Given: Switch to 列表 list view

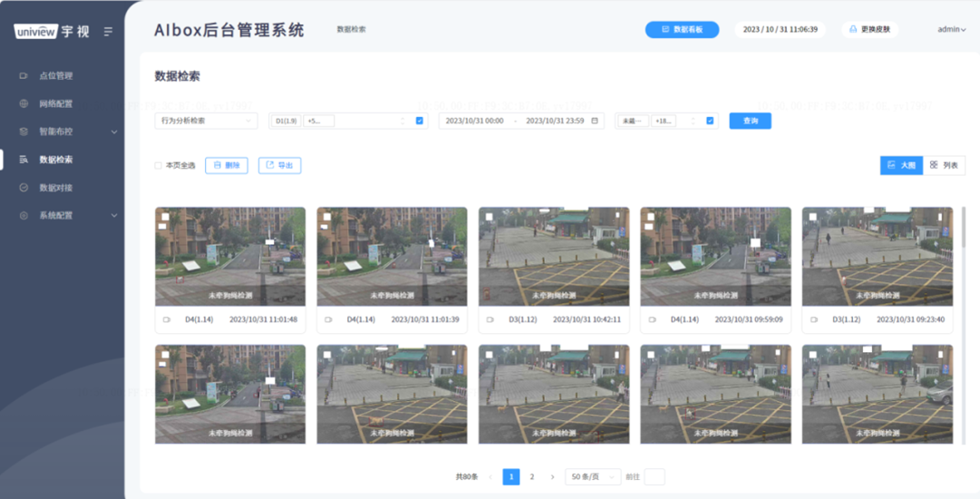Looking at the screenshot, I should 944,165.
